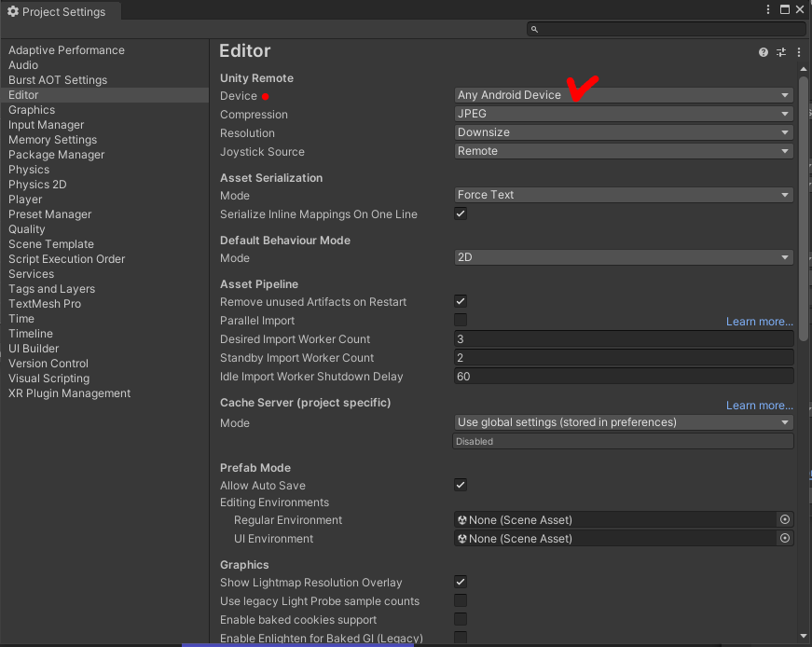Enable Enlighten for Baked GI checkbox
The width and height of the screenshot is (812, 647).
click(x=461, y=637)
